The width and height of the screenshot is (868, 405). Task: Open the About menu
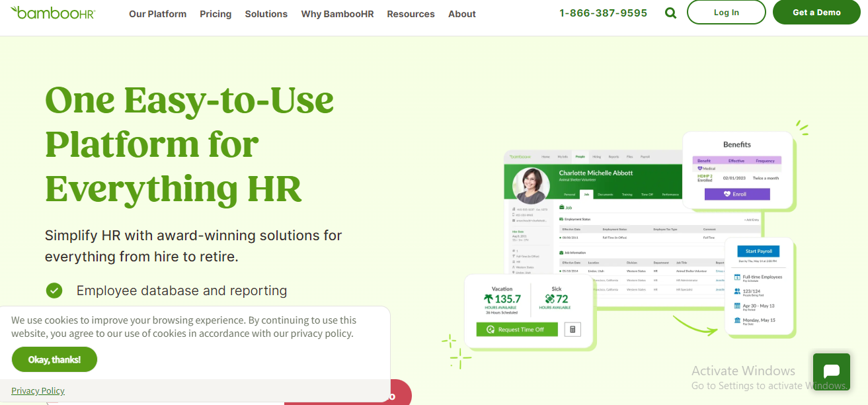462,14
